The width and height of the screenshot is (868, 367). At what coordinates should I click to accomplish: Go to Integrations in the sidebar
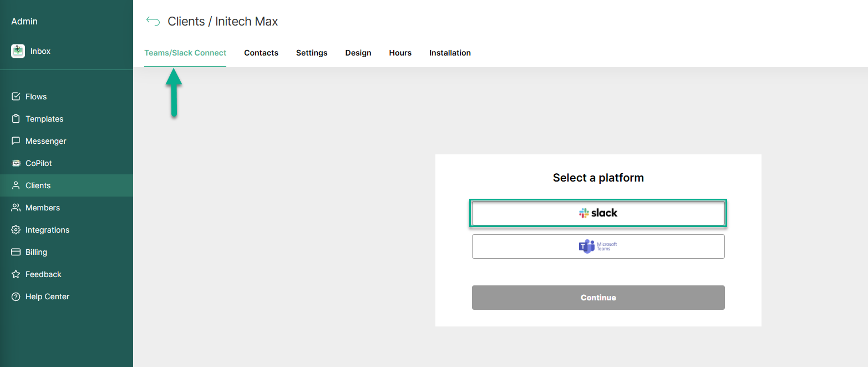pyautogui.click(x=67, y=230)
